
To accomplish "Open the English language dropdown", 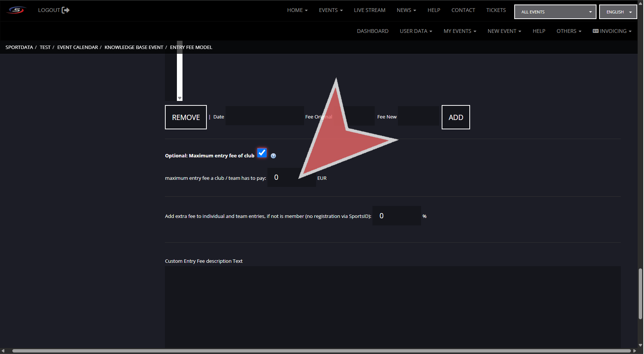I will tap(618, 12).
